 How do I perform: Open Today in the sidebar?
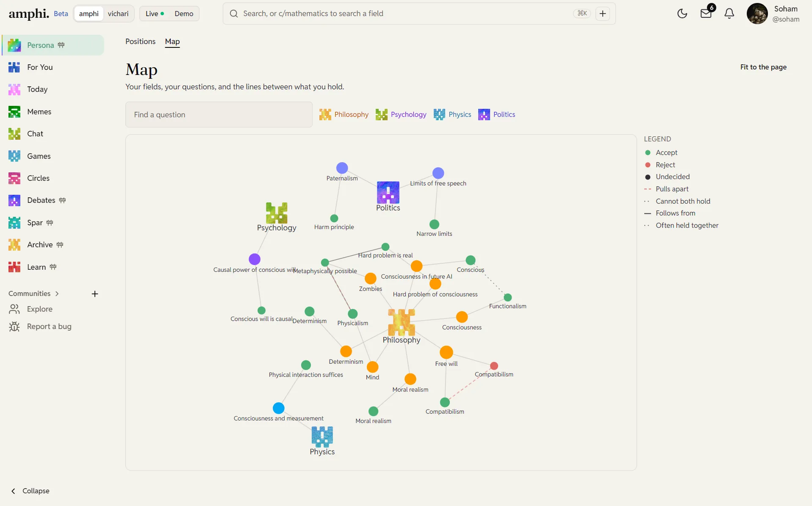coord(53,89)
